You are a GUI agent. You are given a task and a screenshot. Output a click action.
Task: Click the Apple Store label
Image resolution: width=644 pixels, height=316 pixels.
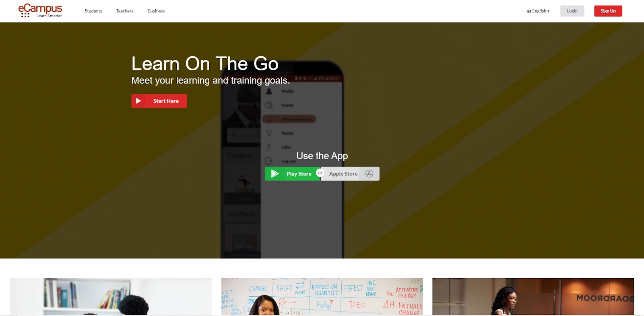pos(343,174)
